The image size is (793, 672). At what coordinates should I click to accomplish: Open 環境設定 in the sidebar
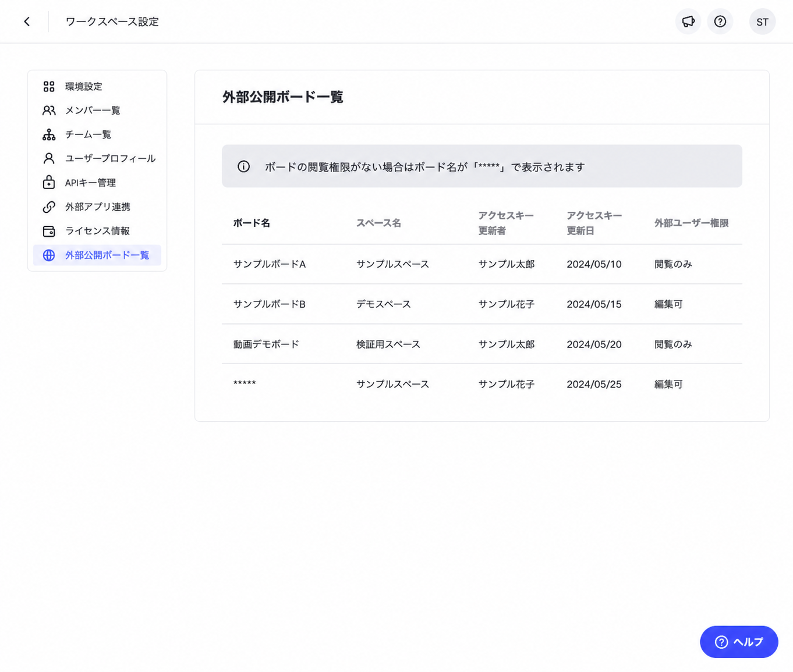(x=97, y=86)
